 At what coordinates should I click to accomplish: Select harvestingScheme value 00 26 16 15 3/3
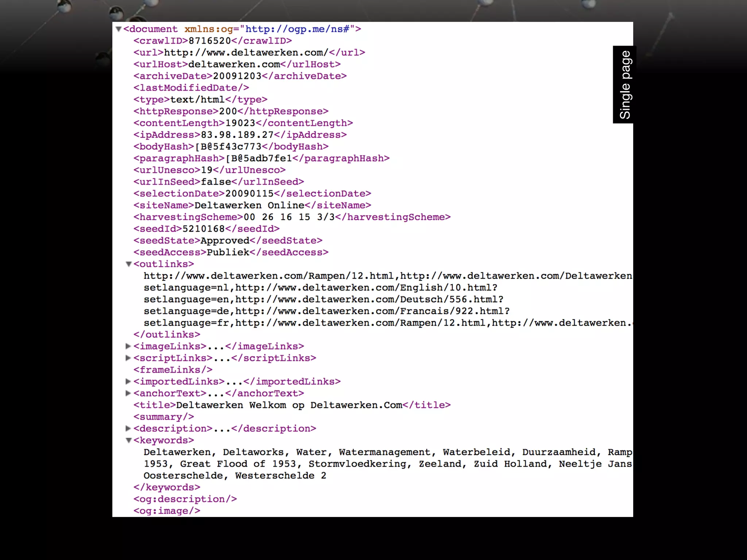(x=289, y=217)
